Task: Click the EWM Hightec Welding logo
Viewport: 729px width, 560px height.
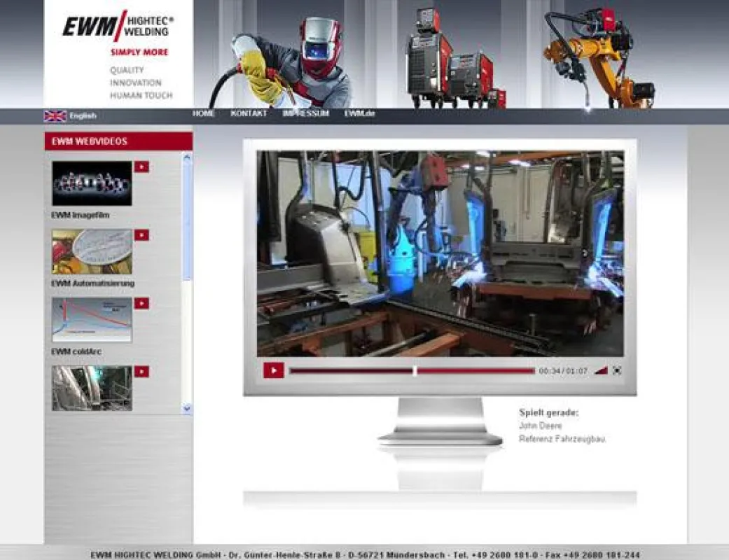Action: (x=118, y=27)
